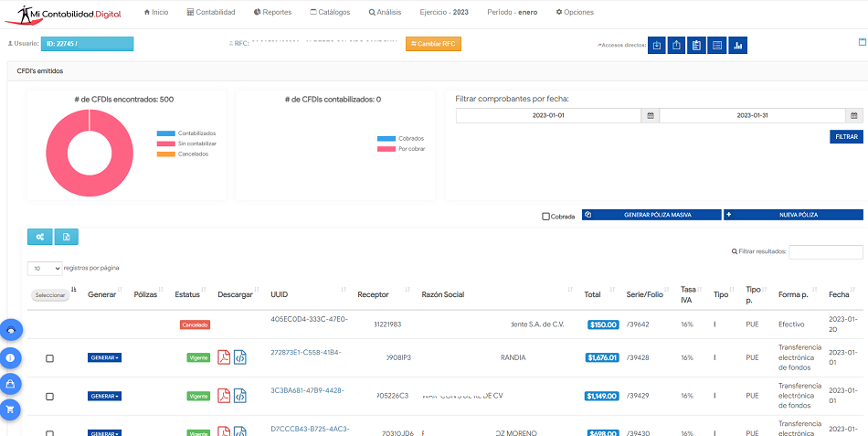Open the registros por página dropdown
The height and width of the screenshot is (436, 868).
click(45, 269)
